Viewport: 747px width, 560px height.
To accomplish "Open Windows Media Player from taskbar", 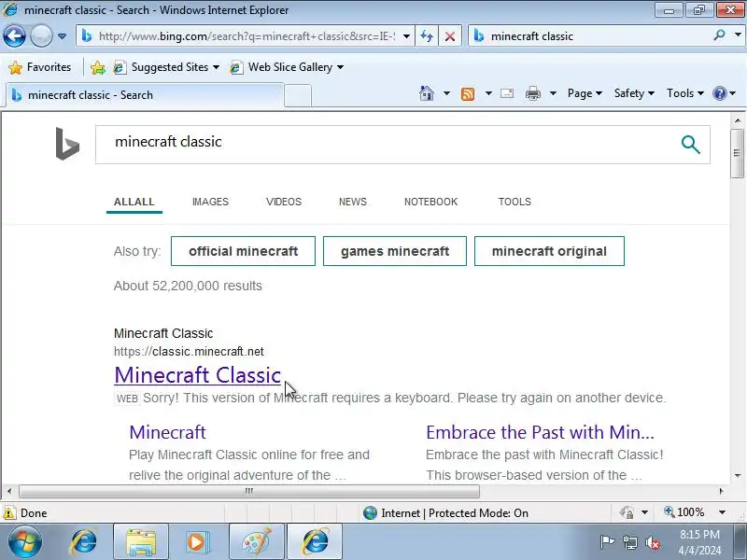I will 196,541.
